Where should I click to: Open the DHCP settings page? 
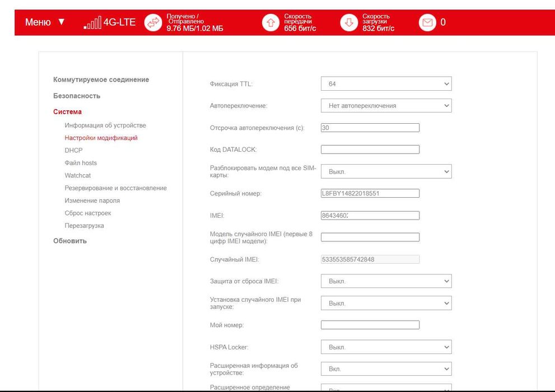(x=73, y=151)
